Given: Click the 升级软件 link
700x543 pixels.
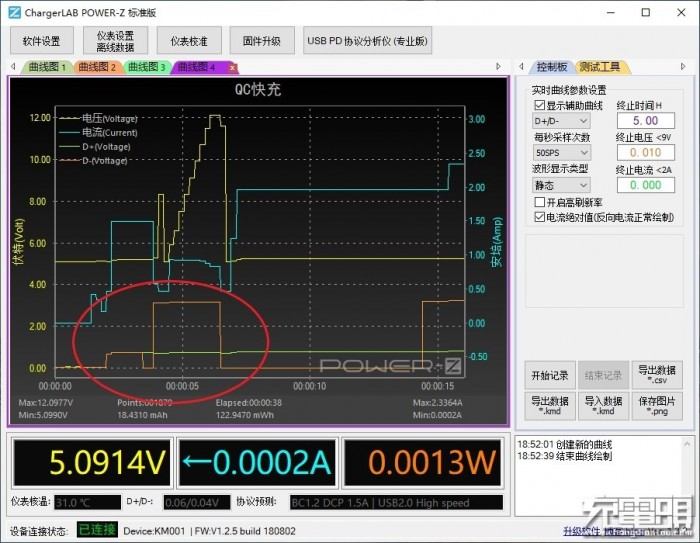Looking at the screenshot, I should coord(581,530).
